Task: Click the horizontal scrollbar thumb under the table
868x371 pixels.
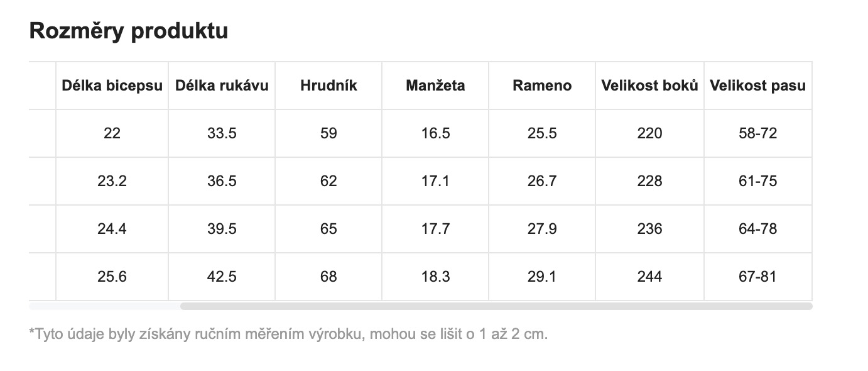Action: (496, 306)
